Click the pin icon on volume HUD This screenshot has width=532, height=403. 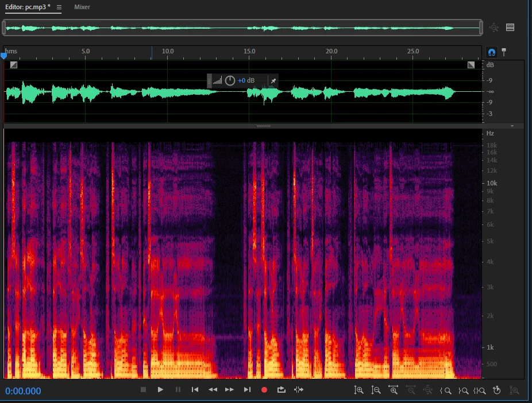pyautogui.click(x=273, y=81)
